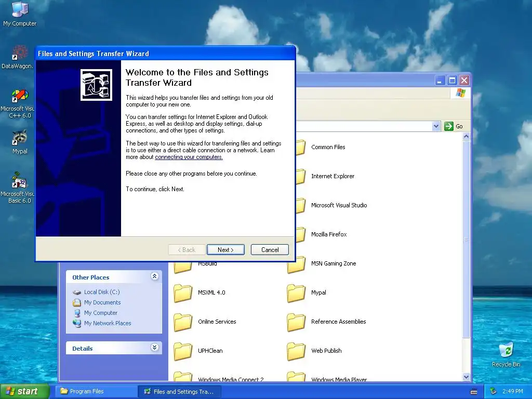The width and height of the screenshot is (532, 399).
Task: Select the Microsoft Visual Studio folder
Action: pyautogui.click(x=339, y=205)
